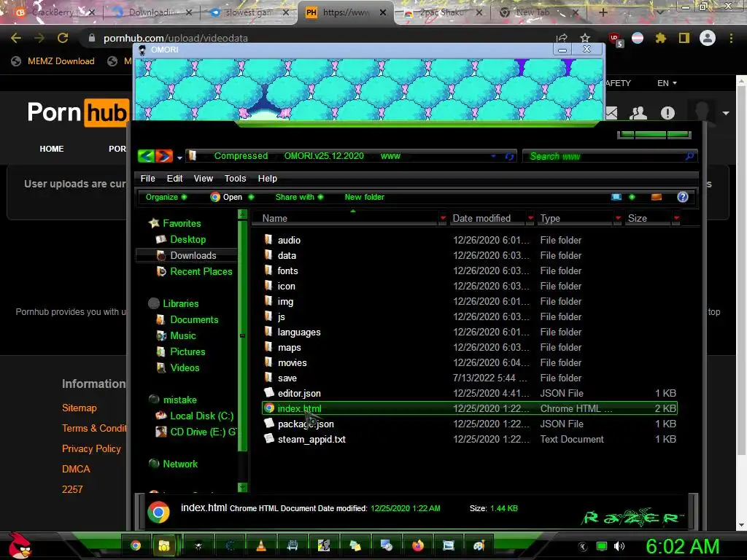
Task: Go forward with the orange arrow in Explorer
Action: click(x=163, y=156)
